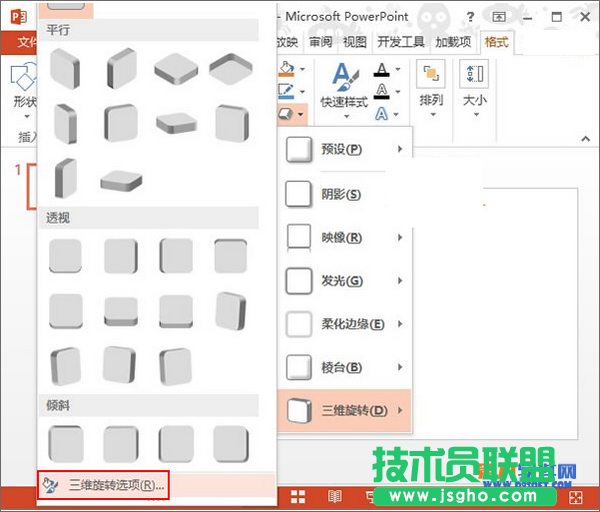This screenshot has height=512, width=600.
Task: Expand the text fill dropdown arrow
Action: point(398,69)
